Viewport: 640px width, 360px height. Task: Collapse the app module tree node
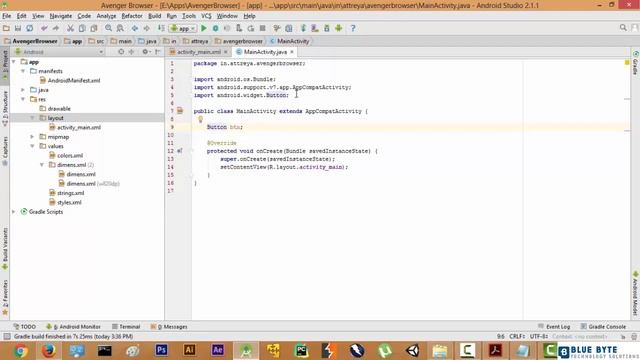[14, 62]
